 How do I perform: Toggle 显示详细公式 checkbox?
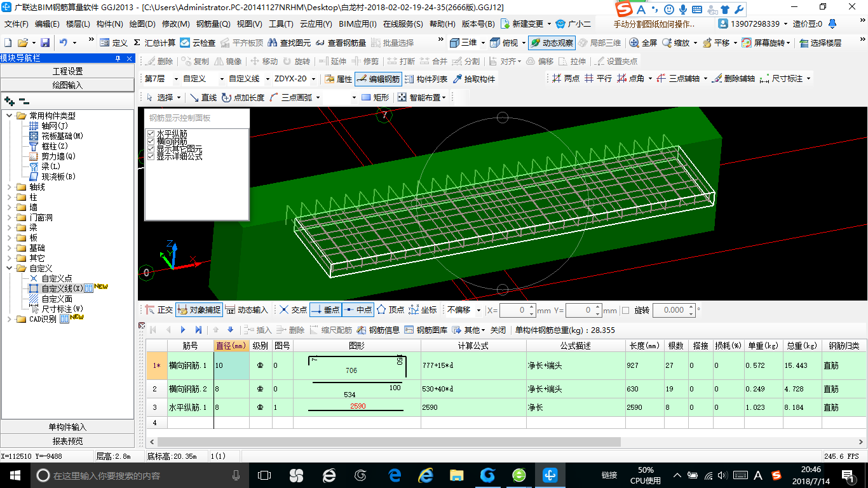151,156
